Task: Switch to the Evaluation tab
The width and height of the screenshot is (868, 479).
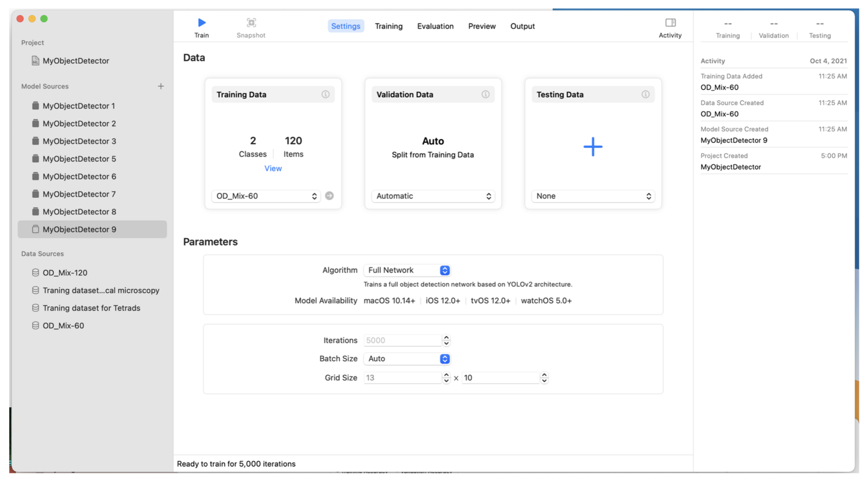Action: [x=435, y=27]
